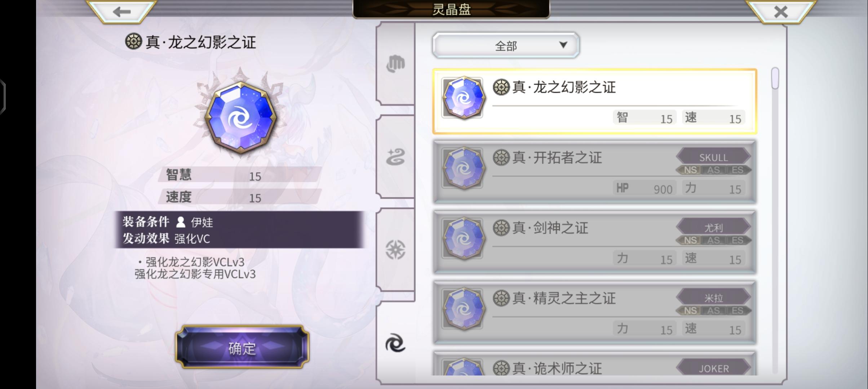Click the 真·开拓者之证 crystal thumbnail
868x389 pixels.
(x=464, y=168)
